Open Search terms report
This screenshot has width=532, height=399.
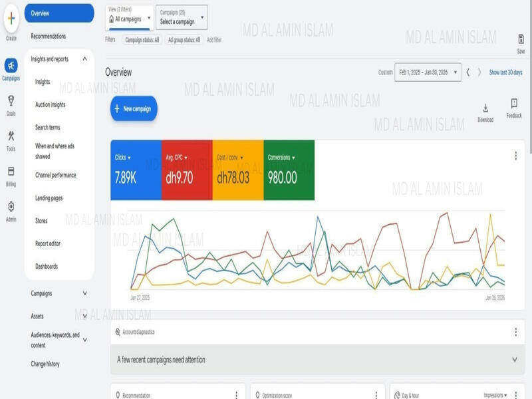coord(48,127)
